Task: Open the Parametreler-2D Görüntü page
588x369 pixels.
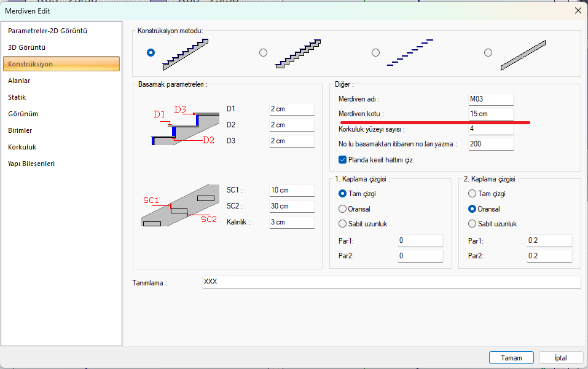Action: point(61,31)
